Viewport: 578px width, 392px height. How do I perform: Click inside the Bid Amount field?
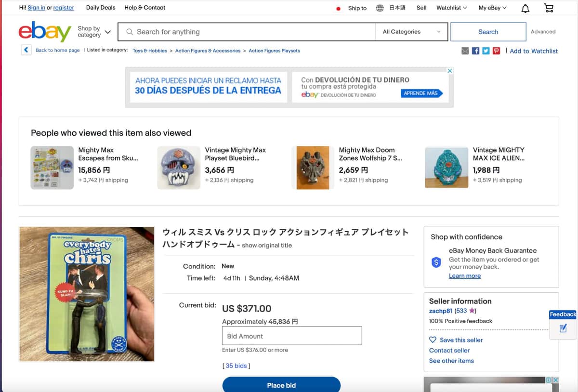click(291, 335)
